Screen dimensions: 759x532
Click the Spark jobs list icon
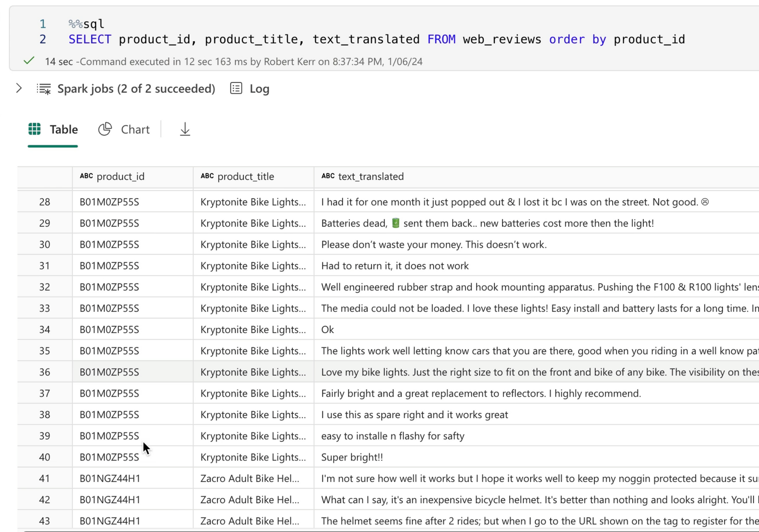(x=44, y=89)
